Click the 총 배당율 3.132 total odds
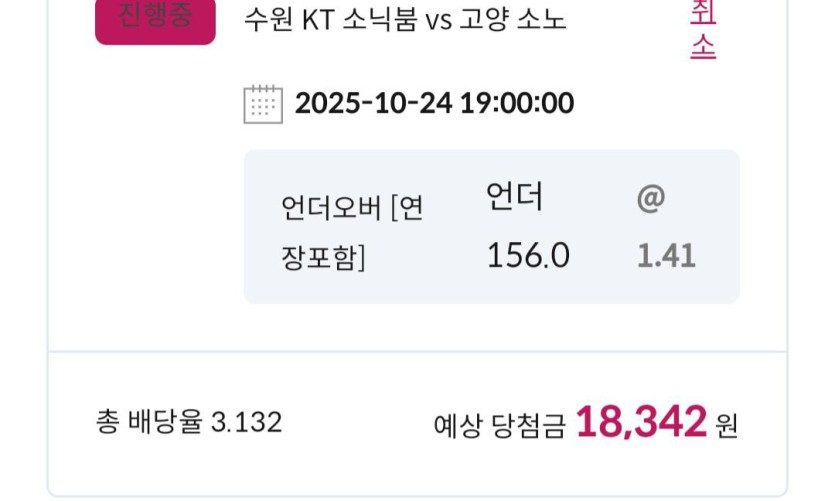This screenshot has height=501, width=835. pyautogui.click(x=189, y=422)
